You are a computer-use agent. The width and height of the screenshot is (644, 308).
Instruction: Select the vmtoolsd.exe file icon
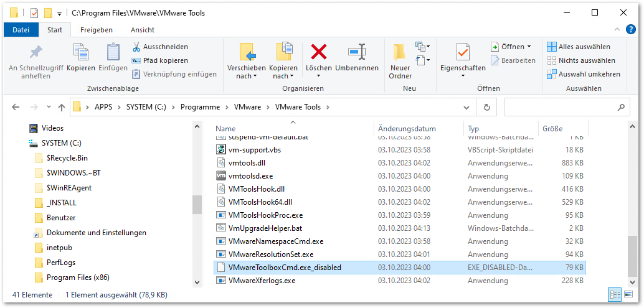coord(221,176)
